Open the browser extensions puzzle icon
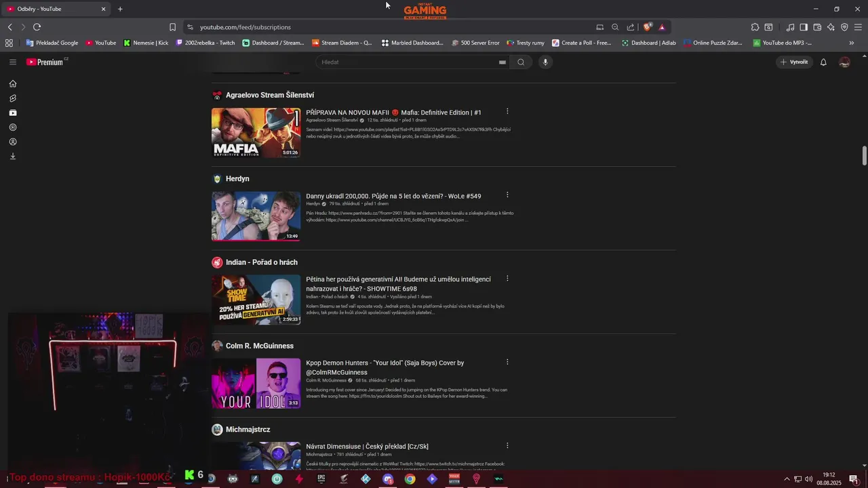This screenshot has height=488, width=868. click(755, 27)
